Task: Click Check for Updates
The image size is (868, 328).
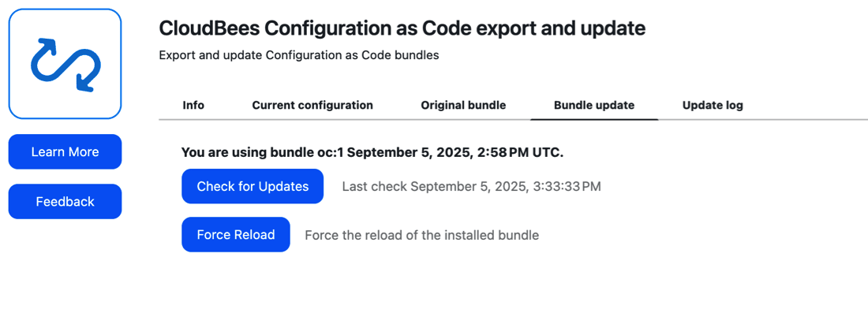Action: [253, 186]
